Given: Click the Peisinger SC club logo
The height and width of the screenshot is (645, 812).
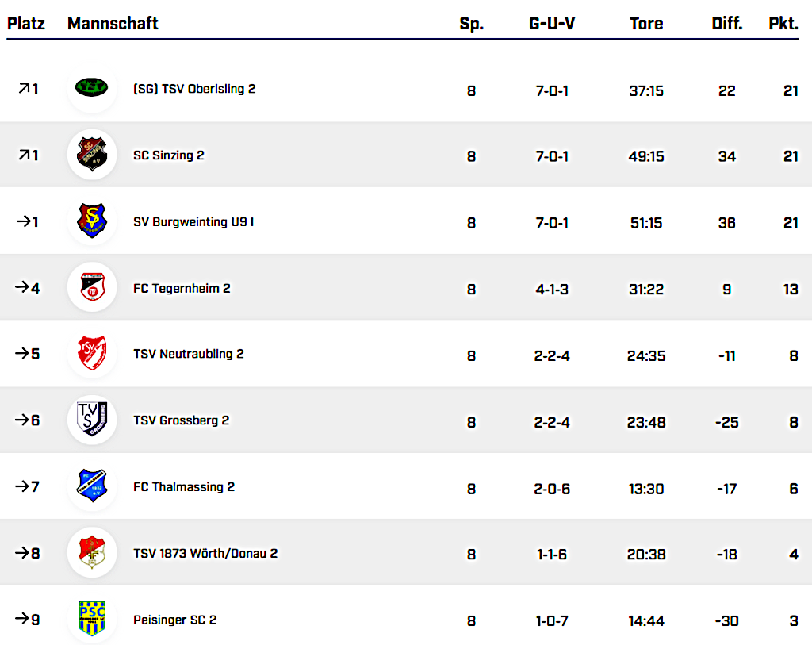Looking at the screenshot, I should point(91,619).
